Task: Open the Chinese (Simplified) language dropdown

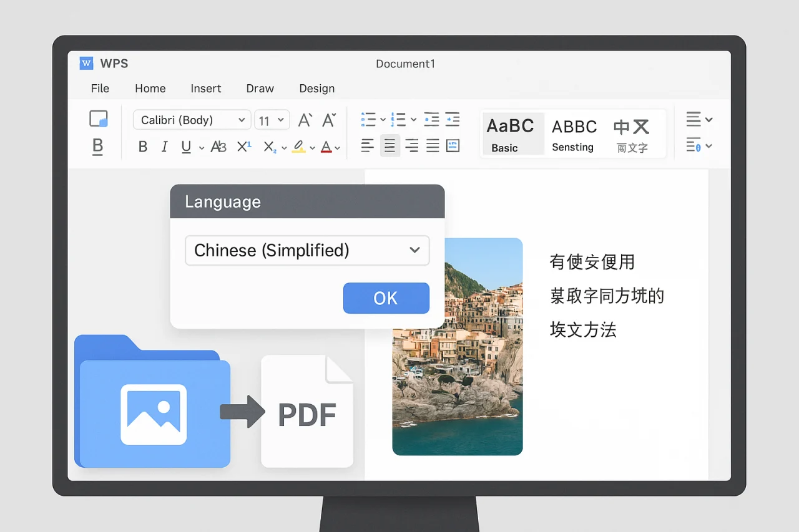Action: pos(307,250)
